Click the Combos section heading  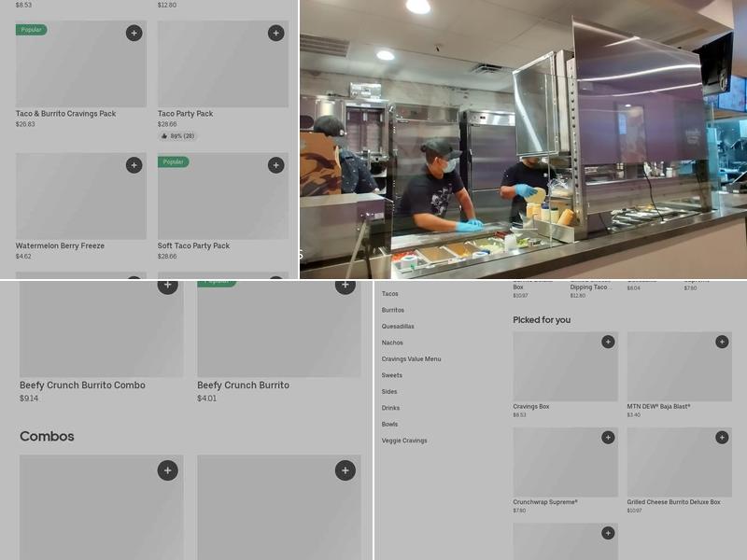47,436
